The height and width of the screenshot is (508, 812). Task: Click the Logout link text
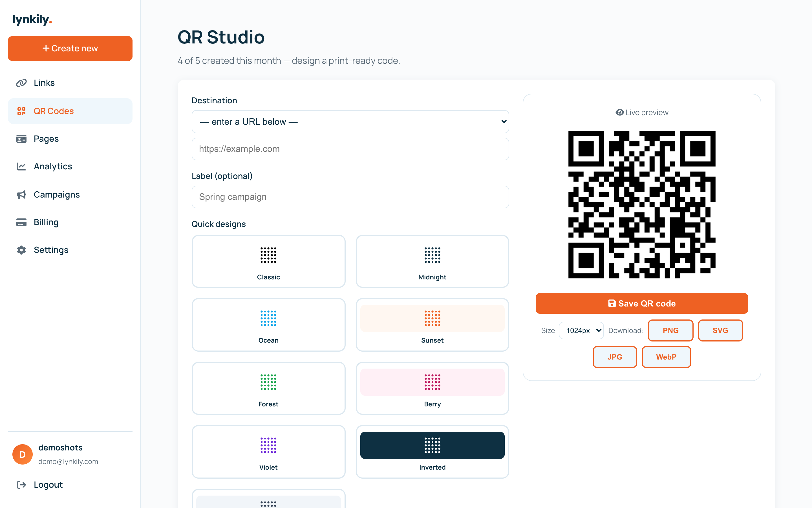[x=48, y=485]
